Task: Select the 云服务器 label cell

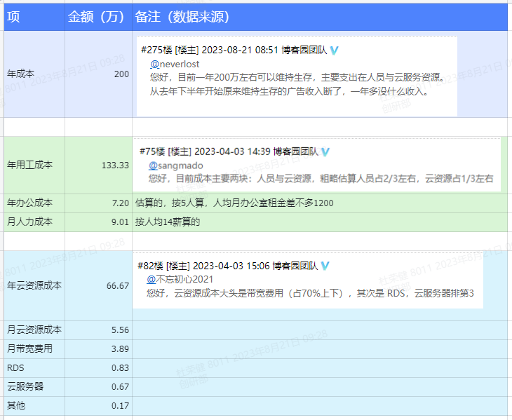Action: tap(34, 387)
